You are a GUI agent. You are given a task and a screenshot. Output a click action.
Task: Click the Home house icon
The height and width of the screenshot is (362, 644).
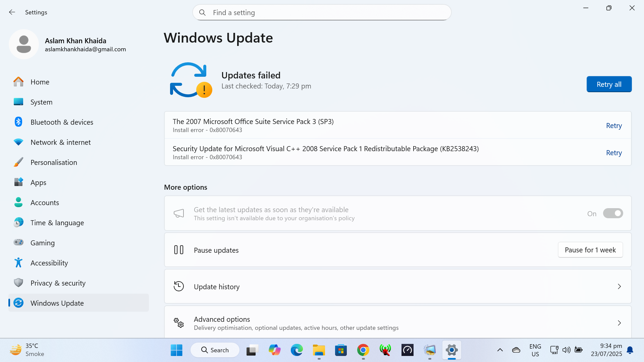[18, 82]
